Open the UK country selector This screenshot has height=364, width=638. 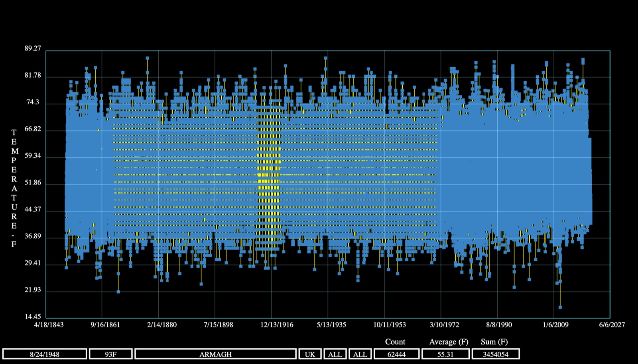coord(310,354)
